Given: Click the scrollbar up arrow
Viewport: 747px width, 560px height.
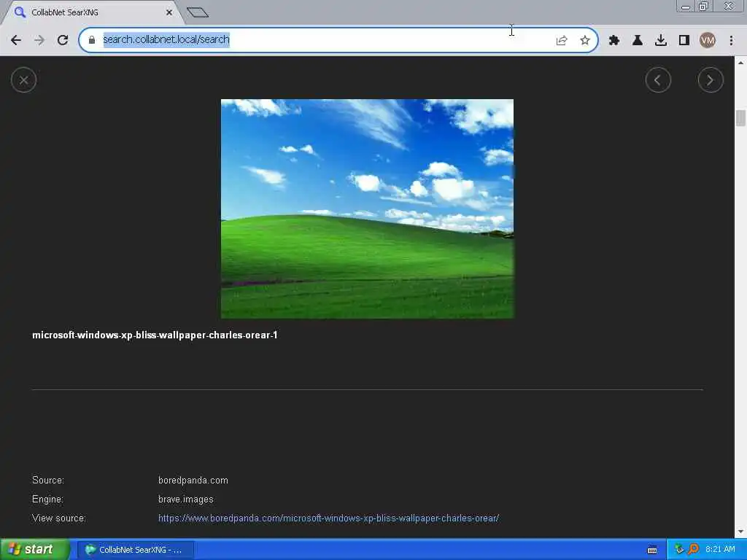Looking at the screenshot, I should click(x=740, y=63).
